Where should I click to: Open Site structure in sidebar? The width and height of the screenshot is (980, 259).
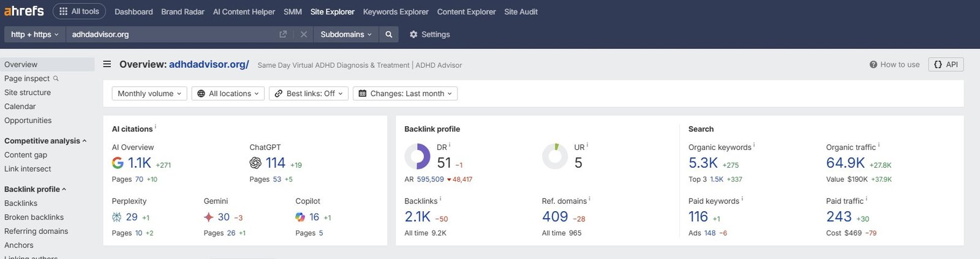point(28,92)
